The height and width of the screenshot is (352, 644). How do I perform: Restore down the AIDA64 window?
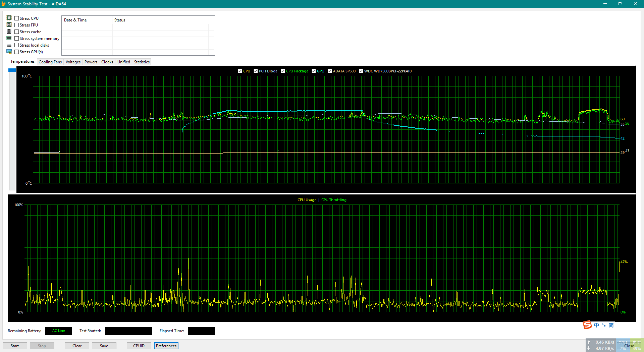[x=620, y=4]
